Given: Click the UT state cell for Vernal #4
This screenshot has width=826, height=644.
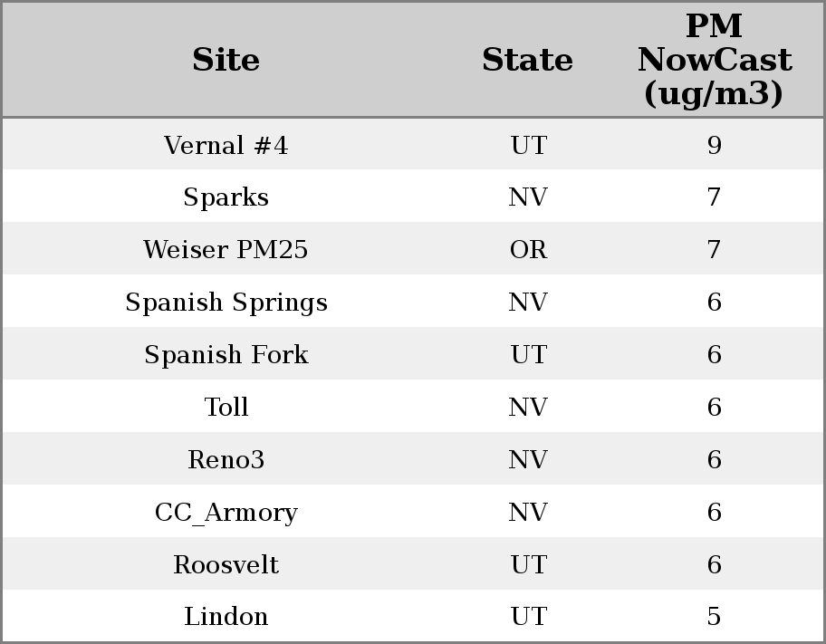Looking at the screenshot, I should coord(528,146).
